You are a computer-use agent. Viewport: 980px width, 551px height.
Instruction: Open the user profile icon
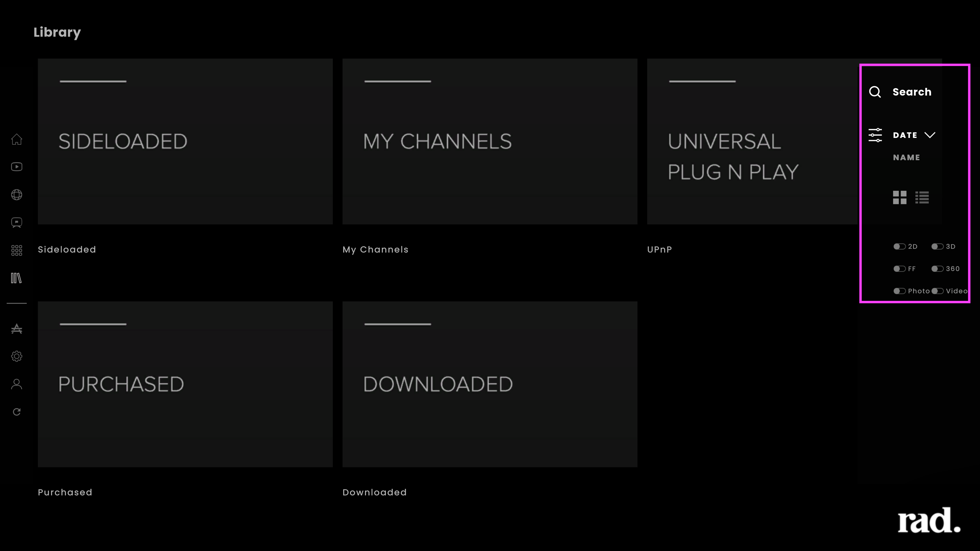click(16, 384)
